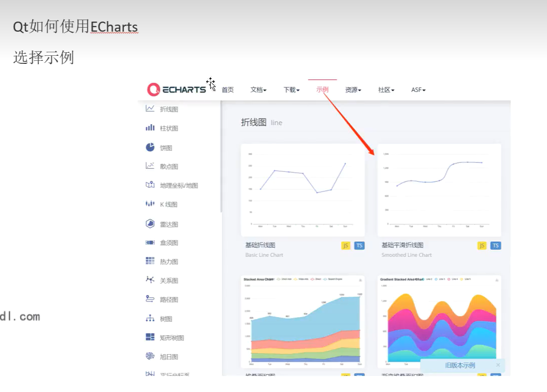This screenshot has height=392, width=547.
Task: Open 热力图 category in sidebar
Action: pos(169,261)
